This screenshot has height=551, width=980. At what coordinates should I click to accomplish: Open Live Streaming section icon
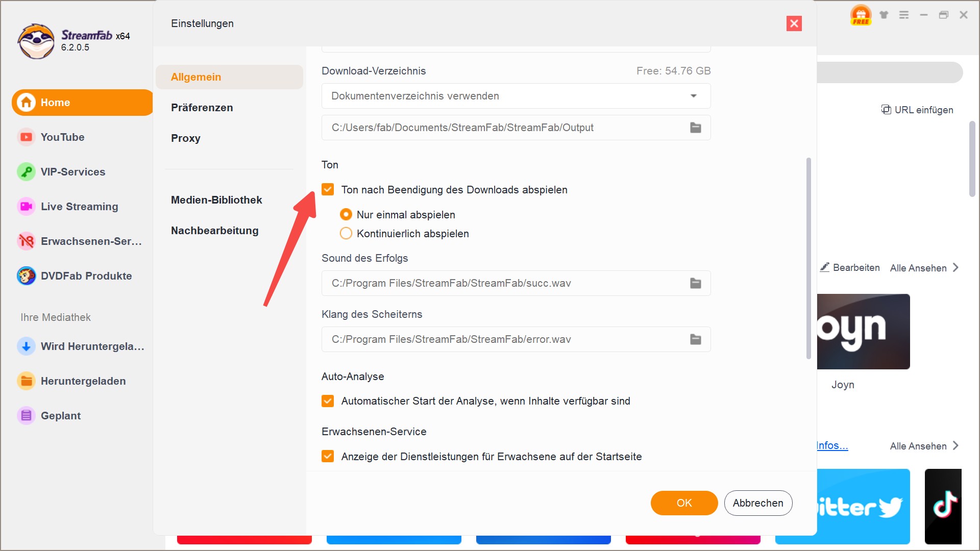(26, 207)
